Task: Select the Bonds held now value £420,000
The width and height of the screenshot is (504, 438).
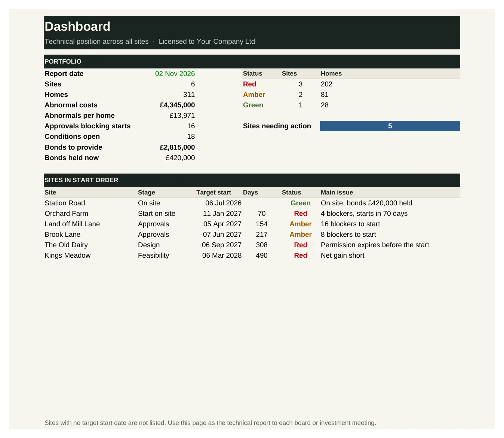Action: [x=180, y=158]
